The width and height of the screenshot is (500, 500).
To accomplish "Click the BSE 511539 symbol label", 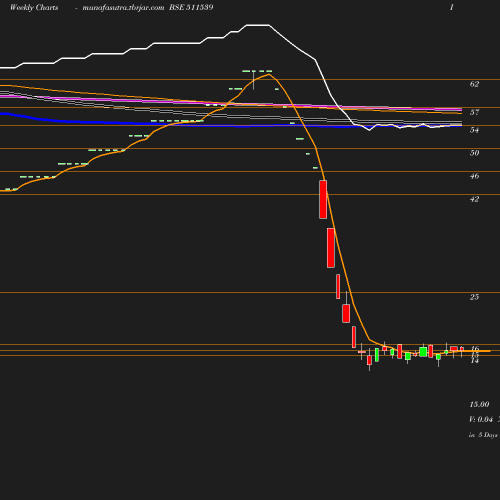I will 191,7.
